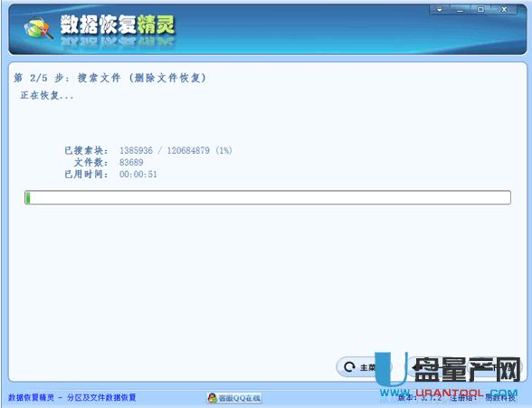
Task: Click the 数据恢复精灵 title text in header
Action: pos(118,24)
